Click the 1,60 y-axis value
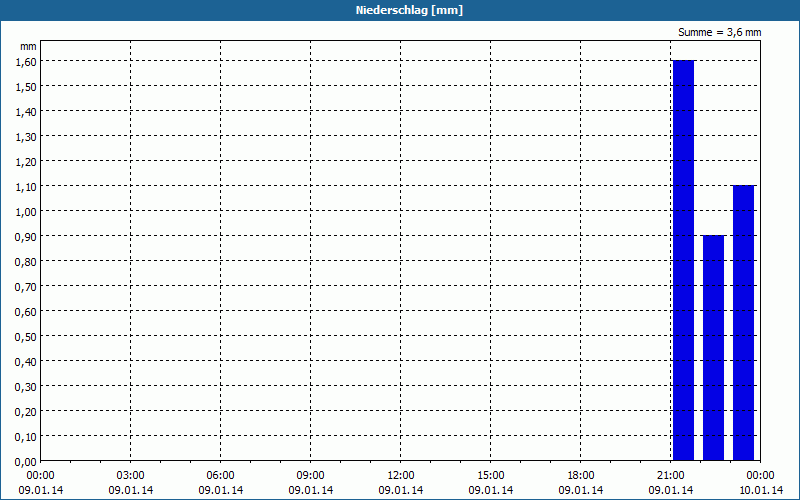This screenshot has width=800, height=500. (x=26, y=62)
